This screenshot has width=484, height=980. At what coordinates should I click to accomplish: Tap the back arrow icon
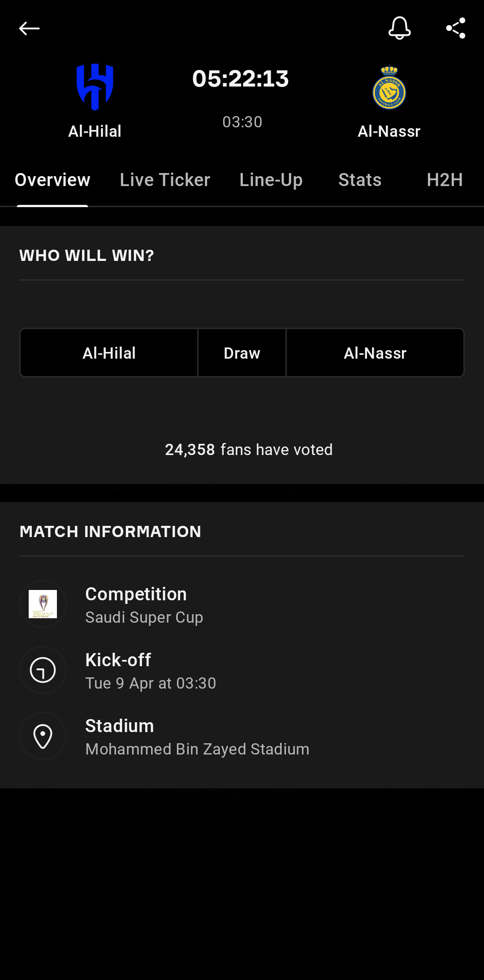[29, 28]
